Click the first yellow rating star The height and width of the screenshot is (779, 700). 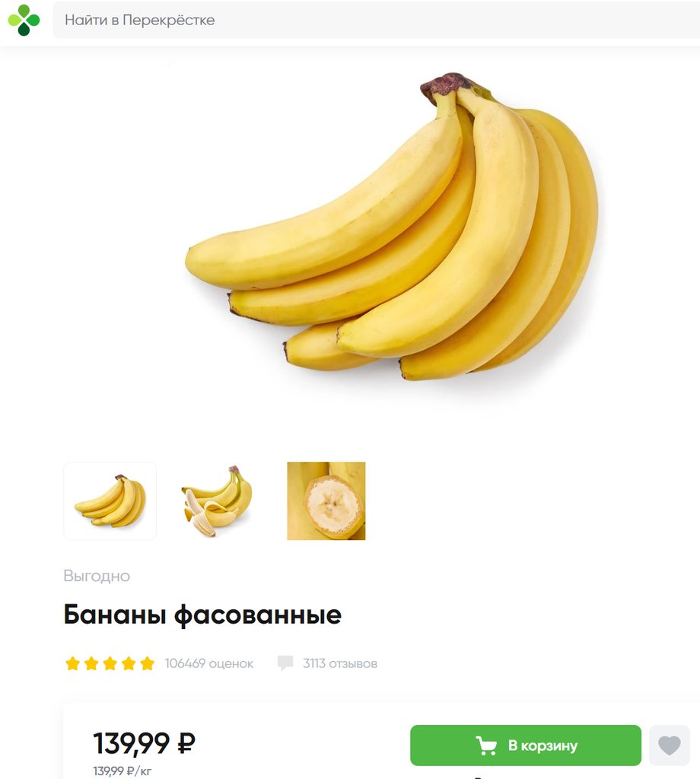(72, 663)
